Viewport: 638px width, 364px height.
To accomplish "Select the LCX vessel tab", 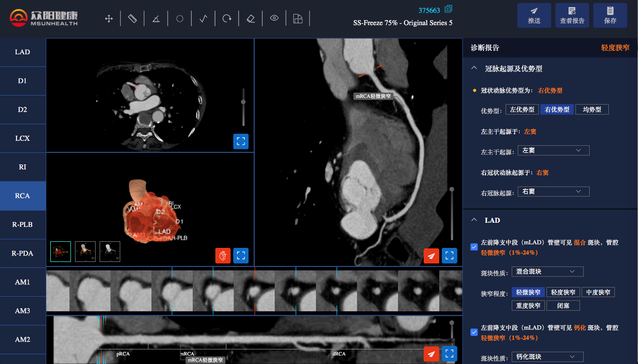I will (x=23, y=138).
